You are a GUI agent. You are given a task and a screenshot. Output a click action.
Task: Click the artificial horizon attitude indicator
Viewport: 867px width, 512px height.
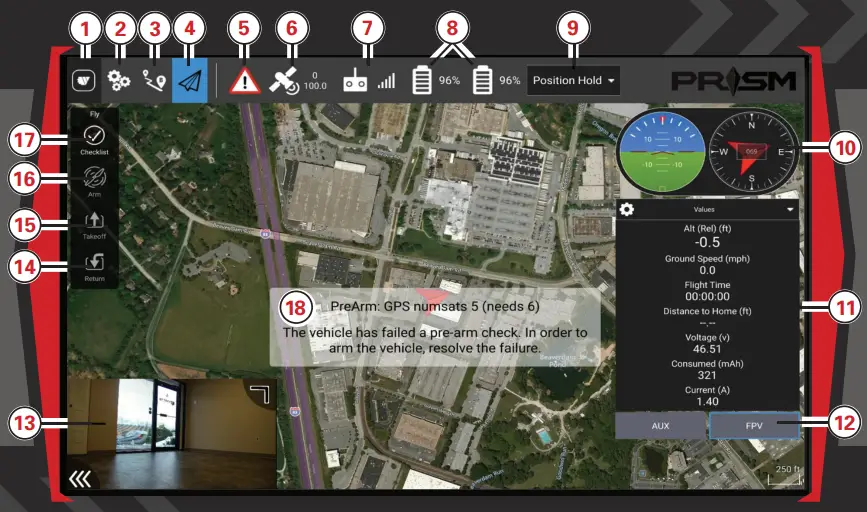pyautogui.click(x=662, y=150)
